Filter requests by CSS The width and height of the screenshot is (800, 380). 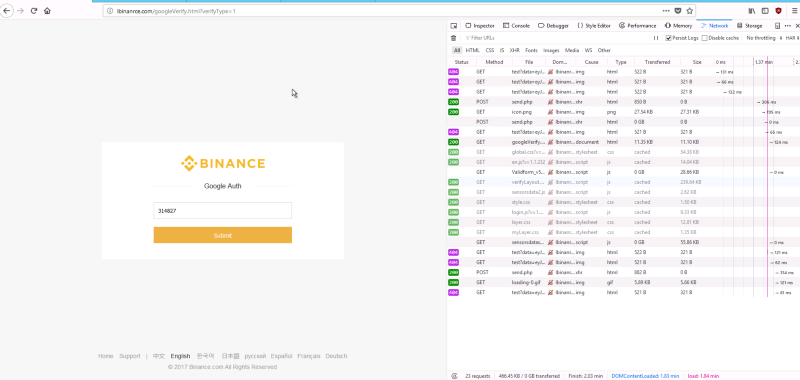point(490,50)
